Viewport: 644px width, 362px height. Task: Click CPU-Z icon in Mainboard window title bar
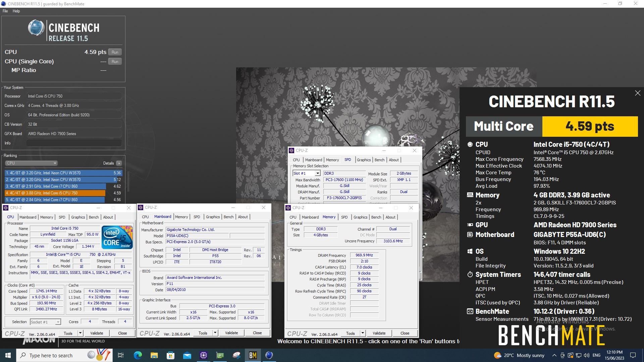[x=141, y=207]
